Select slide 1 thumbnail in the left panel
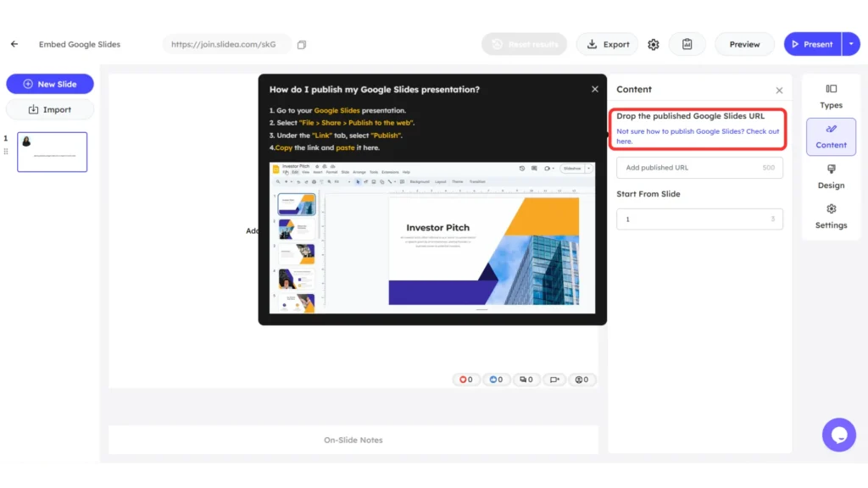Image resolution: width=868 pixels, height=488 pixels. pos(52,152)
